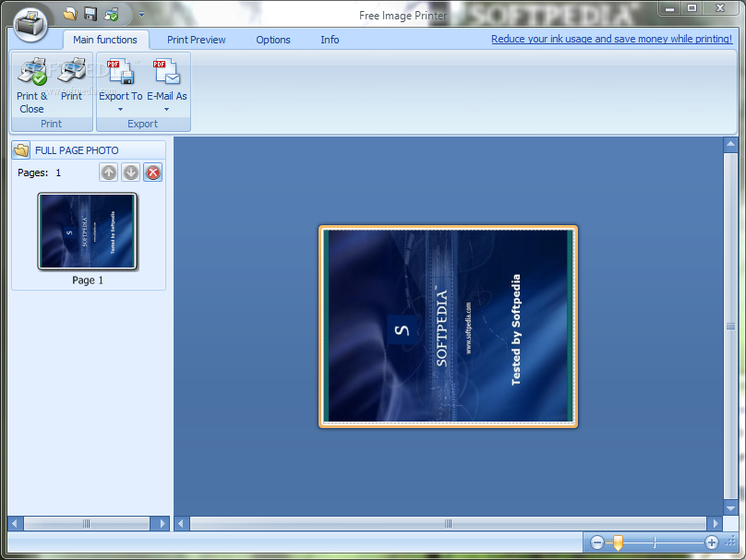Viewport: 746px width, 560px height.
Task: Click the Export To PDF icon
Action: (120, 71)
